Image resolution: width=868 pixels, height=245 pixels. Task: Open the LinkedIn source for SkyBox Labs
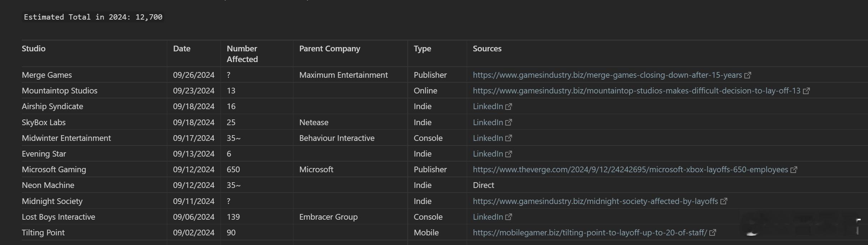[x=488, y=122]
